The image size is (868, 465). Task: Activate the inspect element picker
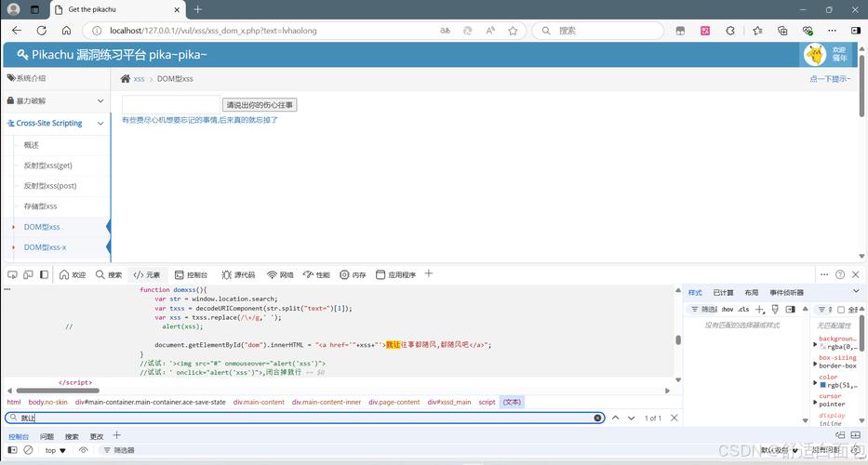pyautogui.click(x=12, y=274)
